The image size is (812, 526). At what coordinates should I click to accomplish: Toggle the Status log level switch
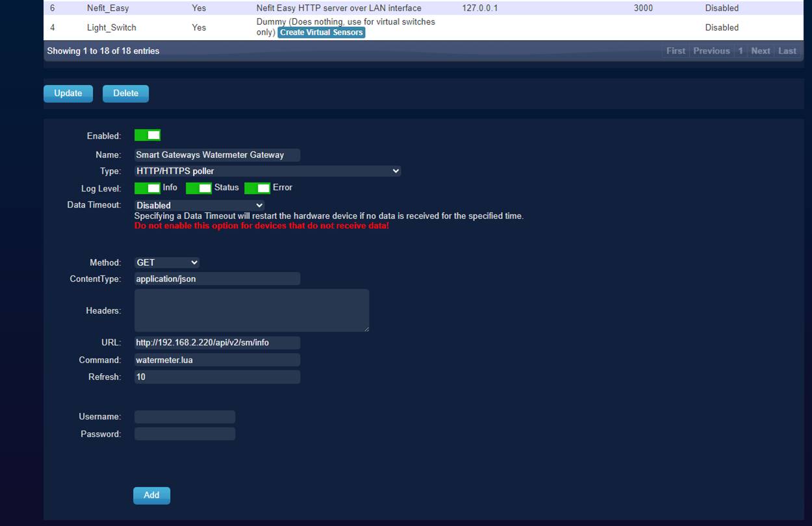[199, 188]
